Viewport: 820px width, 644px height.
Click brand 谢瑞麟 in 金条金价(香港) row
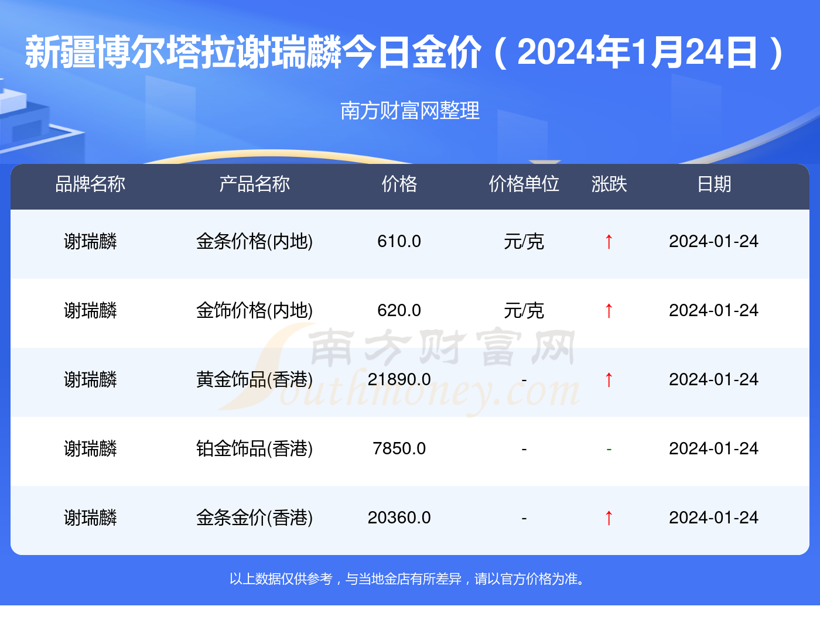coord(90,518)
